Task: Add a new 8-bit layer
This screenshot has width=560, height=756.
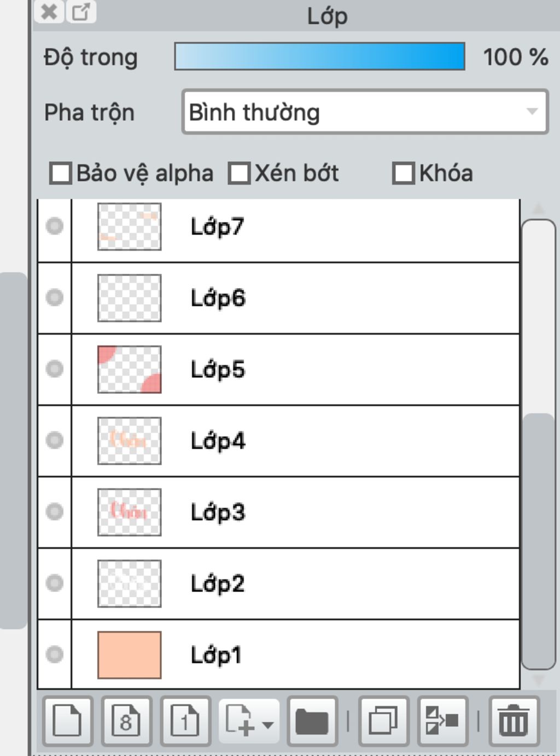Action: [126, 721]
